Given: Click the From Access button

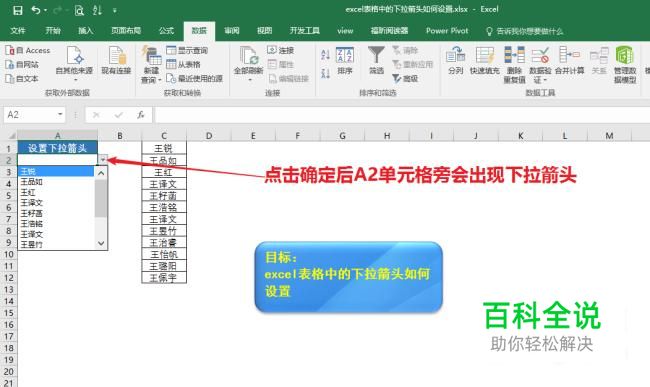Looking at the screenshot, I should tap(28, 51).
